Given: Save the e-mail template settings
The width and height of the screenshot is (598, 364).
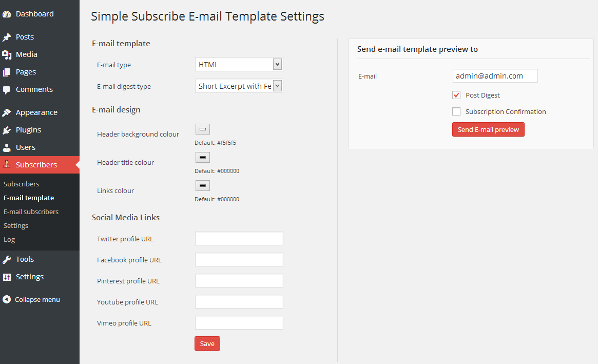Looking at the screenshot, I should (207, 343).
